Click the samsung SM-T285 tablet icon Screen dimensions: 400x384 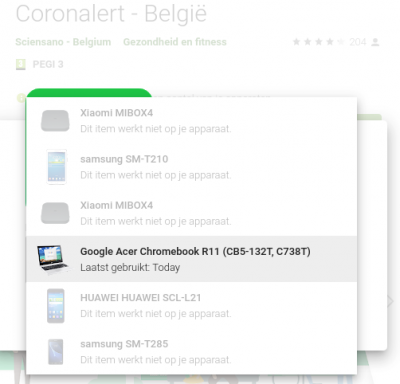tap(56, 352)
